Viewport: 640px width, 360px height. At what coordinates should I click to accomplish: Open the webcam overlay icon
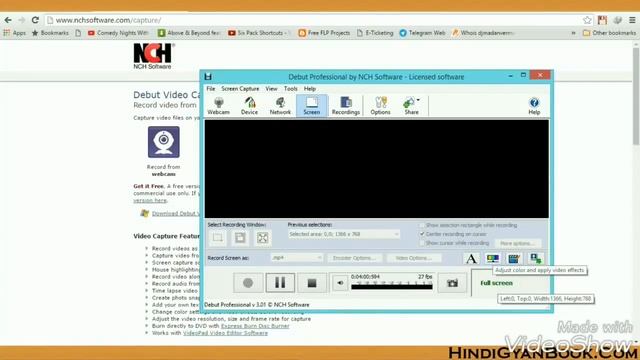pos(536,258)
